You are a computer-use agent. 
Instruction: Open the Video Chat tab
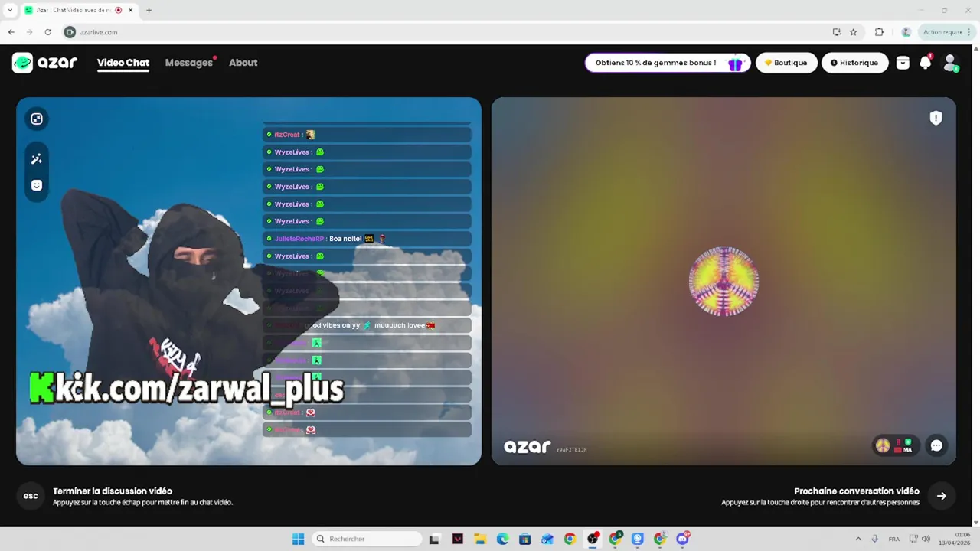[123, 63]
